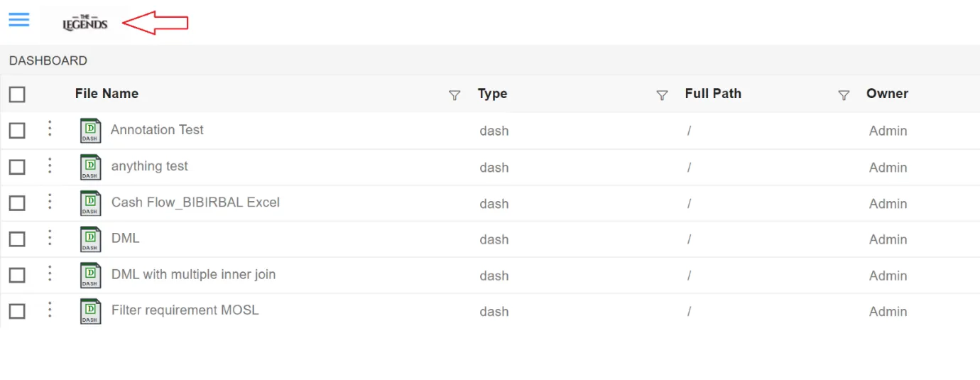
Task: Open the anything test dashboard
Action: coord(150,166)
